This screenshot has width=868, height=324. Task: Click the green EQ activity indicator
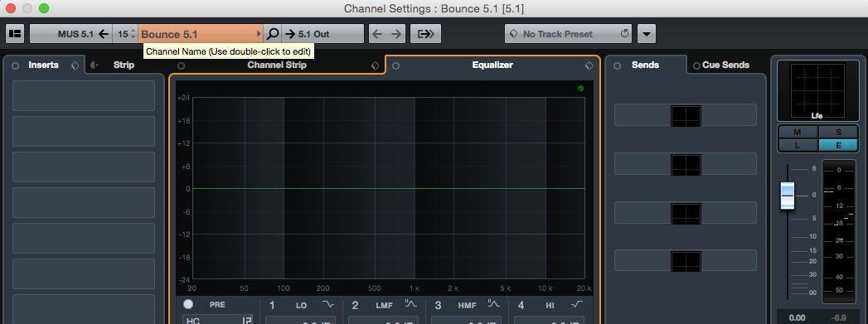click(580, 89)
